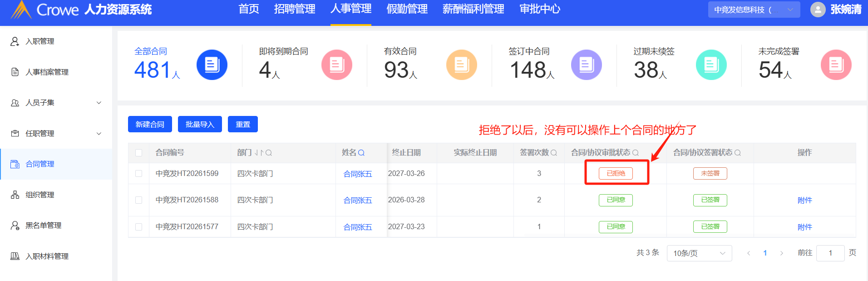Switch to the 招聘管理 top tab
868x281 pixels.
point(294,9)
